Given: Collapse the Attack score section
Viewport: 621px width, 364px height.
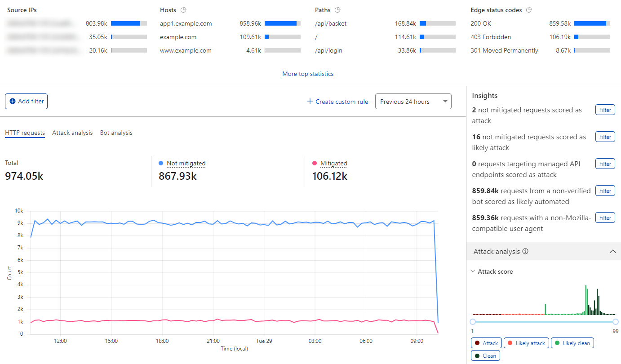Looking at the screenshot, I should (x=472, y=271).
